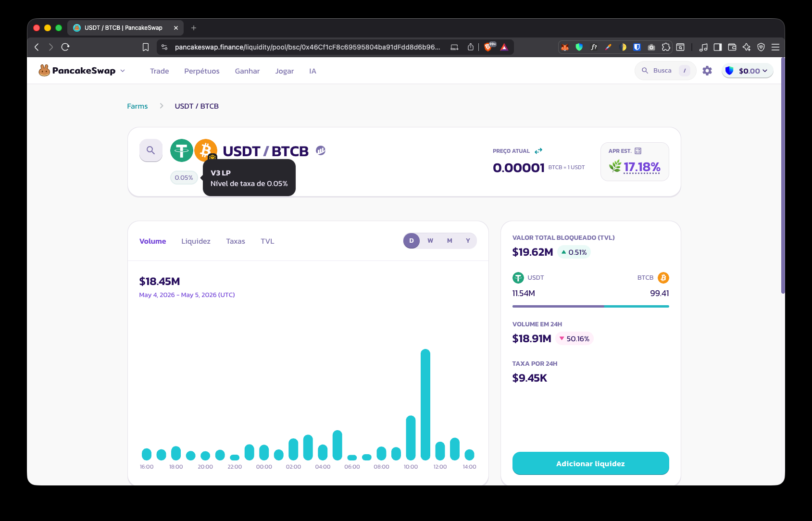Open Brave Rewards triangle icon
Screen dimensions: 812x521
[504, 47]
